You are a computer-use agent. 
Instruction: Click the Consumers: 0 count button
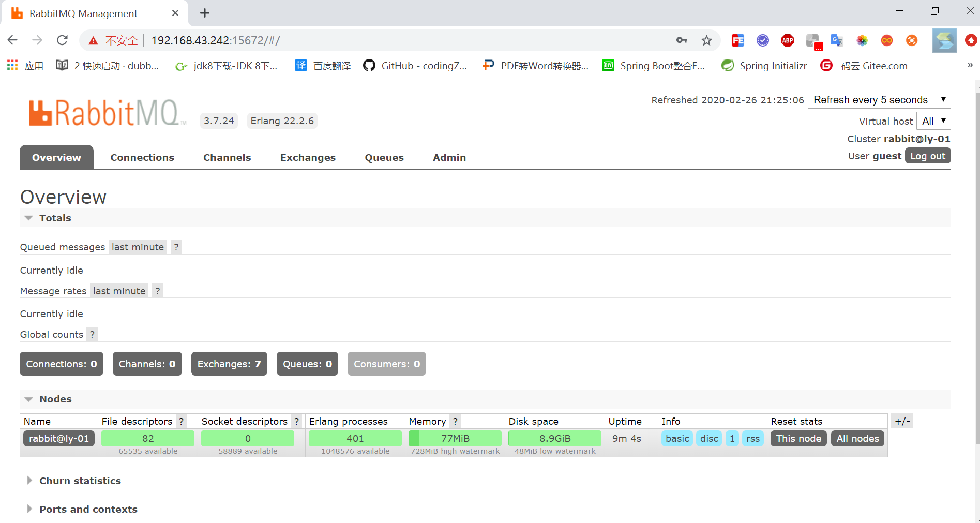click(x=387, y=364)
